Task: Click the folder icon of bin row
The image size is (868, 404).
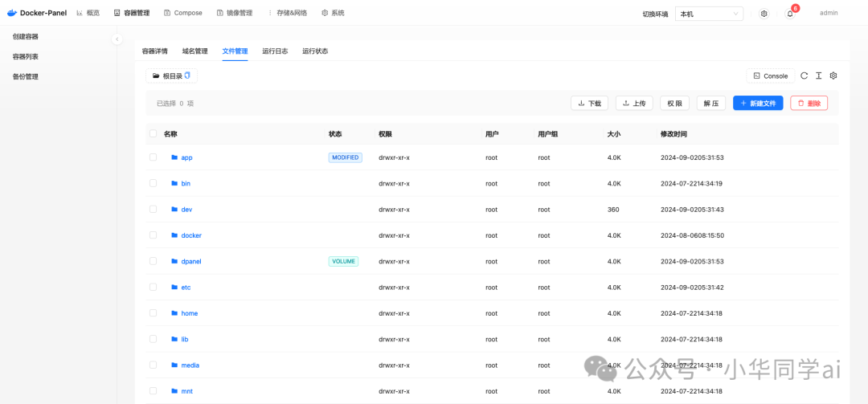Action: (174, 183)
